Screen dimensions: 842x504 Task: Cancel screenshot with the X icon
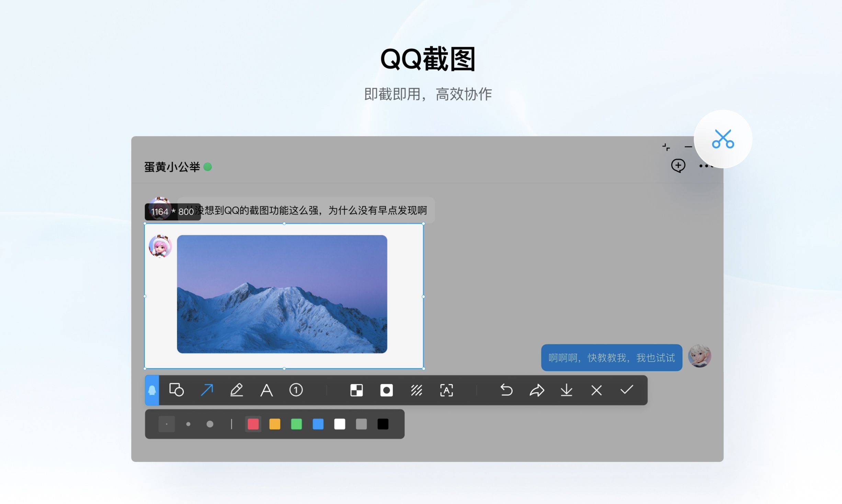[596, 390]
